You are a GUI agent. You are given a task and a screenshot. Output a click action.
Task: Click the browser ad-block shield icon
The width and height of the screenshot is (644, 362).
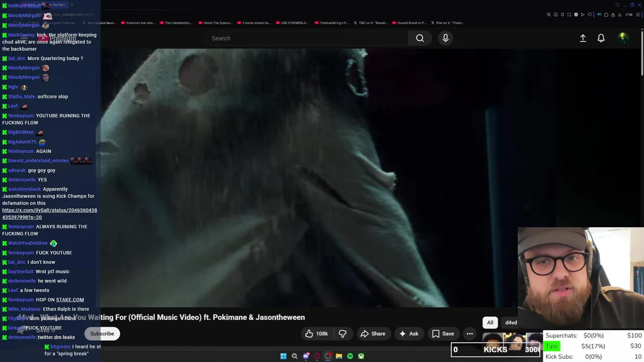576,15
